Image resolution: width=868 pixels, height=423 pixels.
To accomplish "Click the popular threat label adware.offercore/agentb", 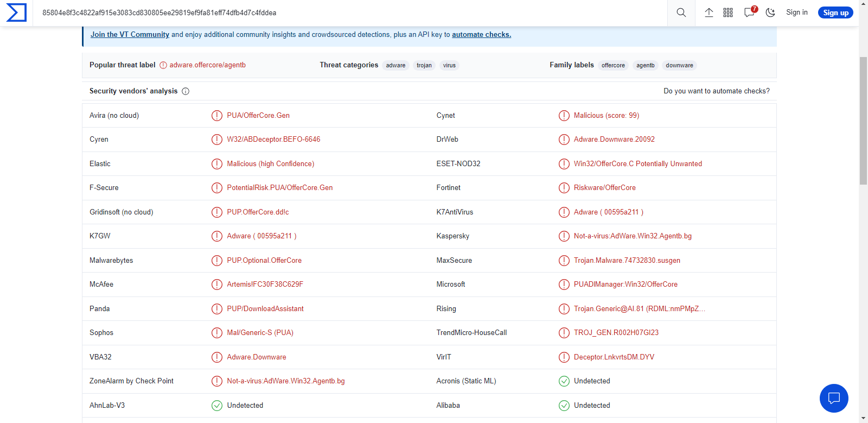I will click(208, 65).
